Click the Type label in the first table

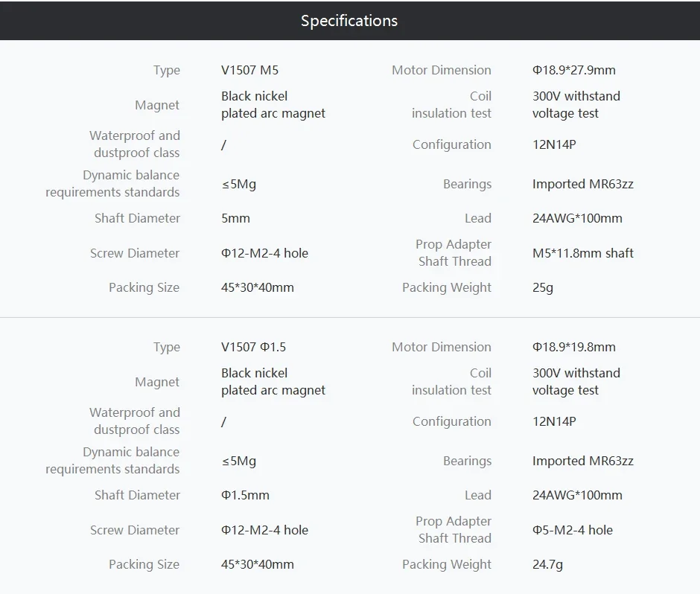click(166, 71)
